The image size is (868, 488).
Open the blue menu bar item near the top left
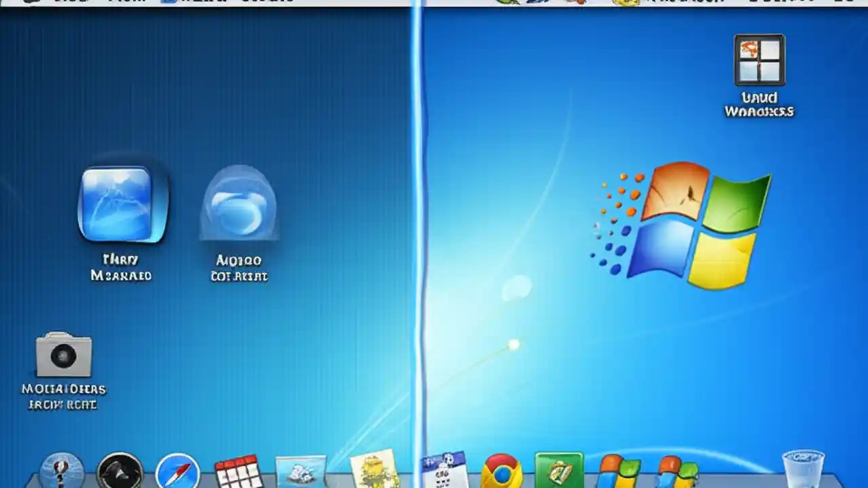click(170, 3)
